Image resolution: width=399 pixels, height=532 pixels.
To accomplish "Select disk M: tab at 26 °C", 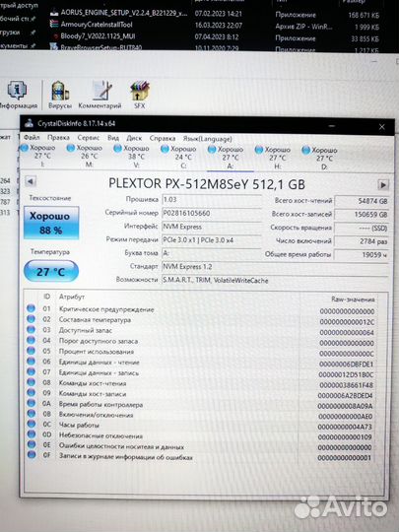I will click(x=85, y=156).
